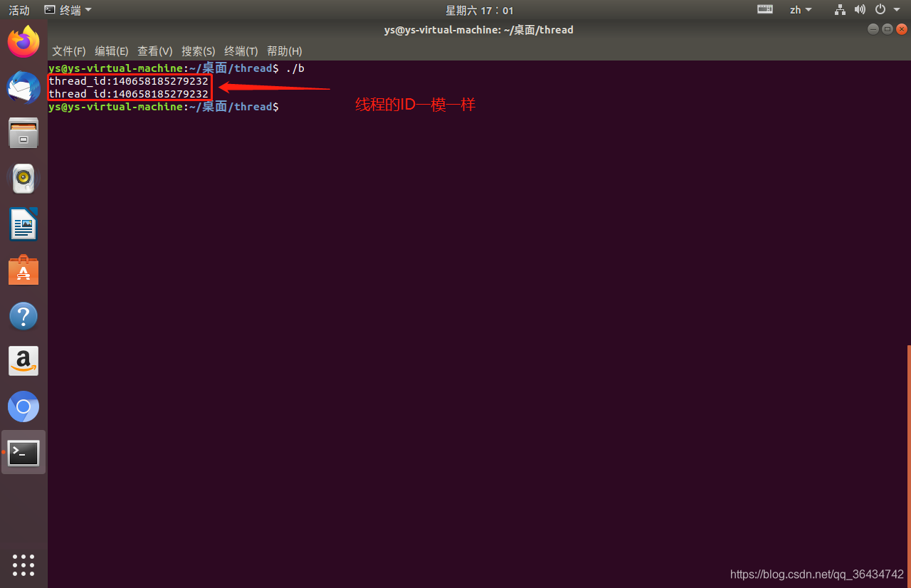Open the 帮助(H) menu
This screenshot has height=588, width=911.
click(x=285, y=51)
